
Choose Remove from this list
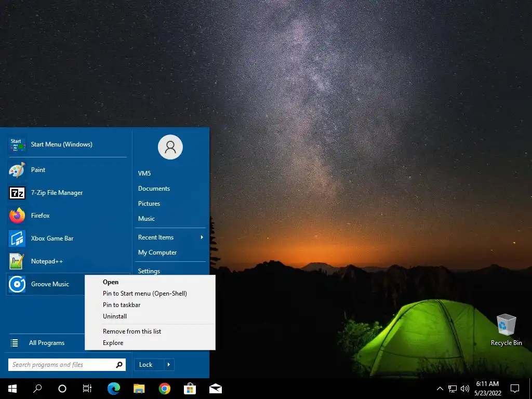click(150, 331)
